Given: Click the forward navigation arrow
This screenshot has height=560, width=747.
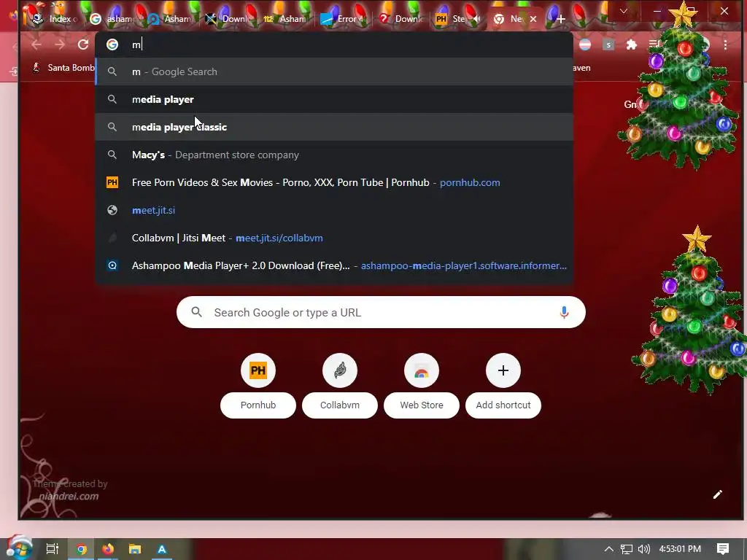Looking at the screenshot, I should (x=60, y=44).
